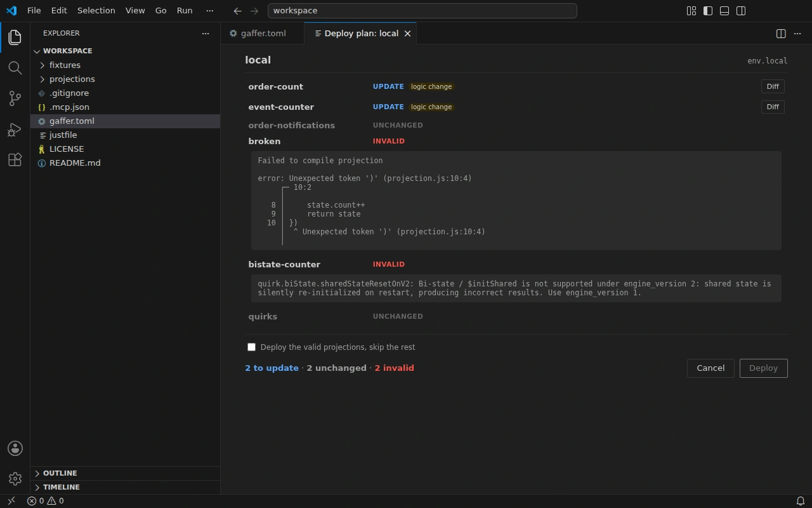Click the Cancel button
Viewport: 812px width, 508px height.
[710, 368]
